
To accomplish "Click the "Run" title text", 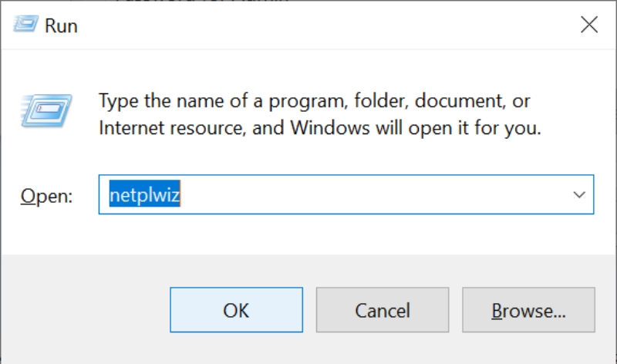I will [61, 26].
